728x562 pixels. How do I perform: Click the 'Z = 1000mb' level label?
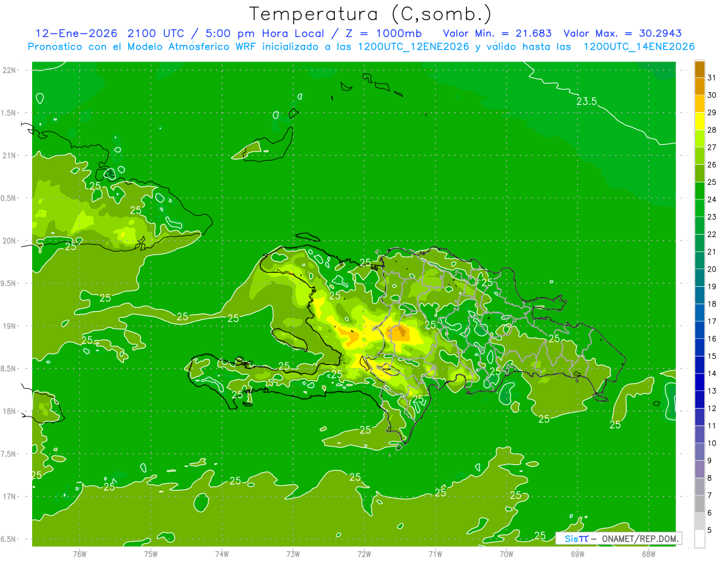pos(384,33)
